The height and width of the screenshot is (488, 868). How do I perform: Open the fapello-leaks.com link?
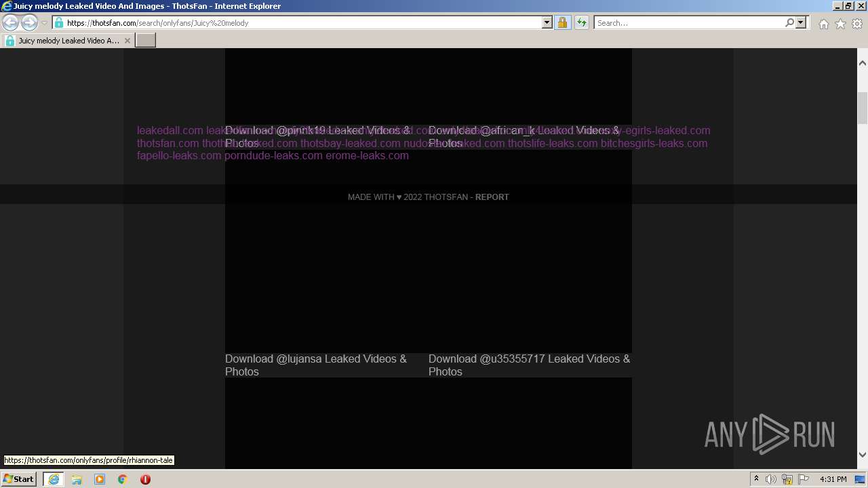[x=179, y=155]
